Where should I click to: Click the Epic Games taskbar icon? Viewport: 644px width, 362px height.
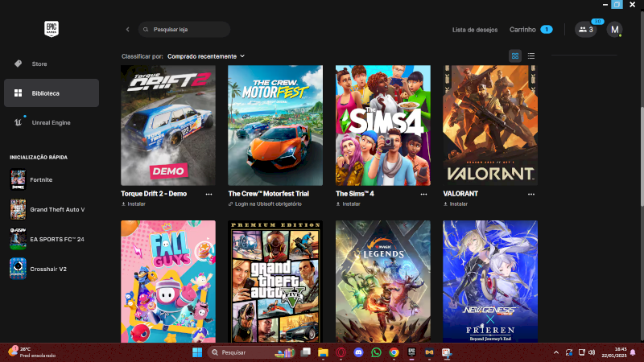coord(411,352)
